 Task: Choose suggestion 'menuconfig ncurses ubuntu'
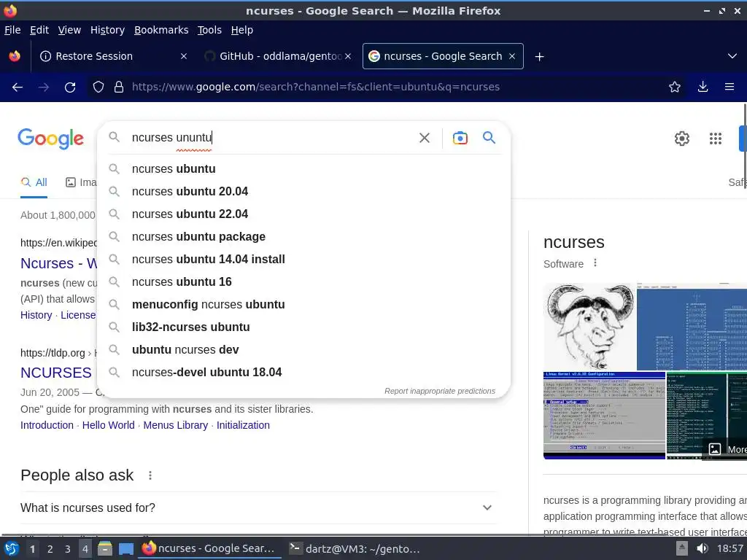tap(304, 305)
